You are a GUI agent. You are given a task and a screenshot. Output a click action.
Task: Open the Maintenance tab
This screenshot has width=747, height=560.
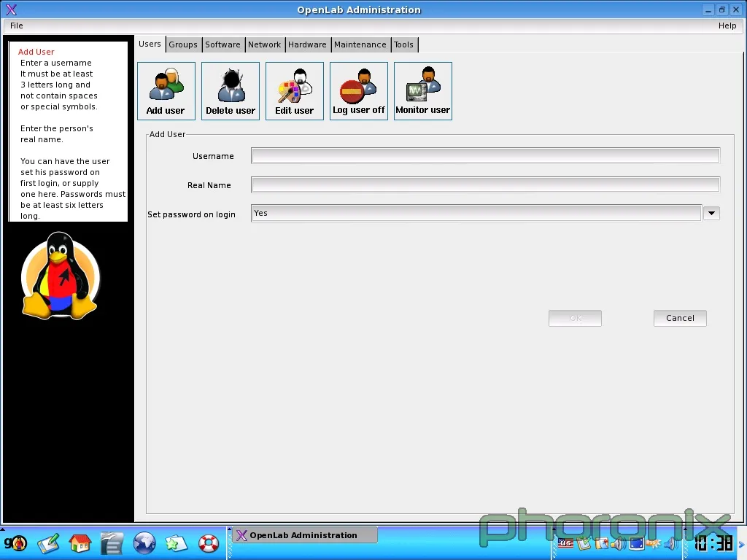tap(360, 44)
